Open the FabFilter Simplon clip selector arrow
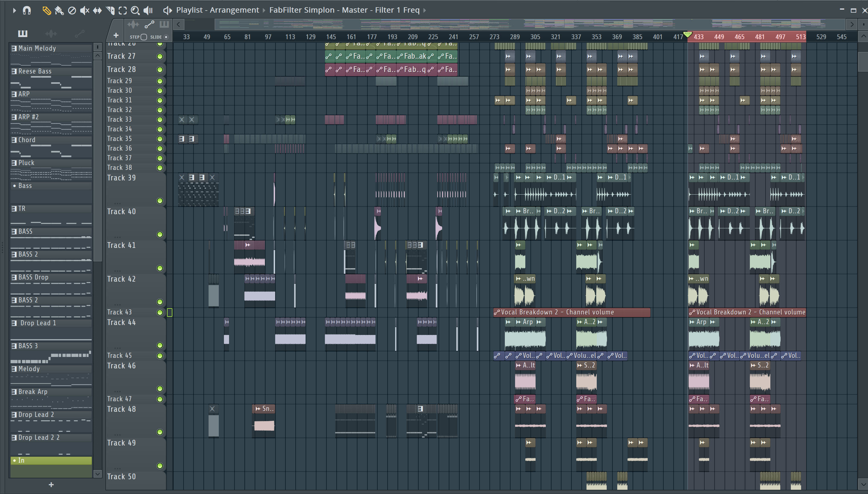Screen dimensions: 868x494 pyautogui.click(x=424, y=11)
